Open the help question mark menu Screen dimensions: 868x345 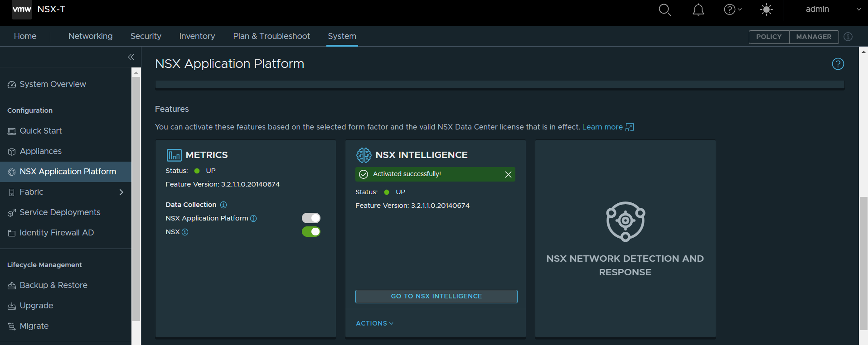click(732, 10)
